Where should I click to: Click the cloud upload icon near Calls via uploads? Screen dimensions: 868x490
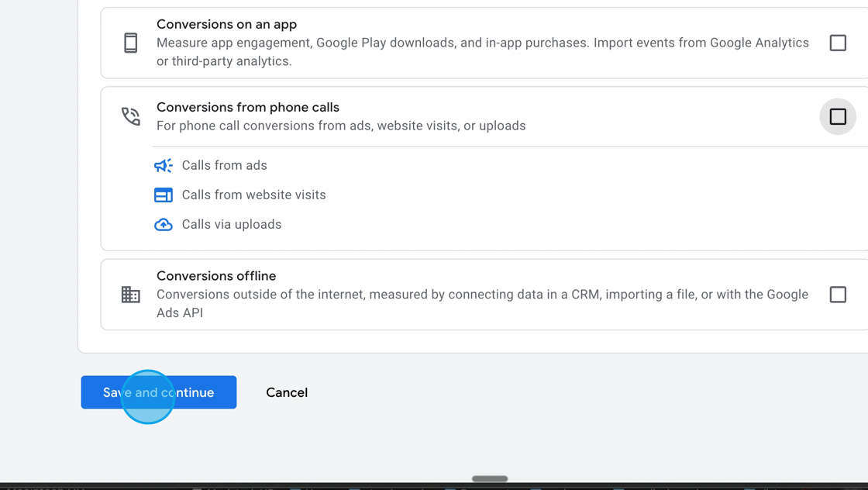coord(164,224)
